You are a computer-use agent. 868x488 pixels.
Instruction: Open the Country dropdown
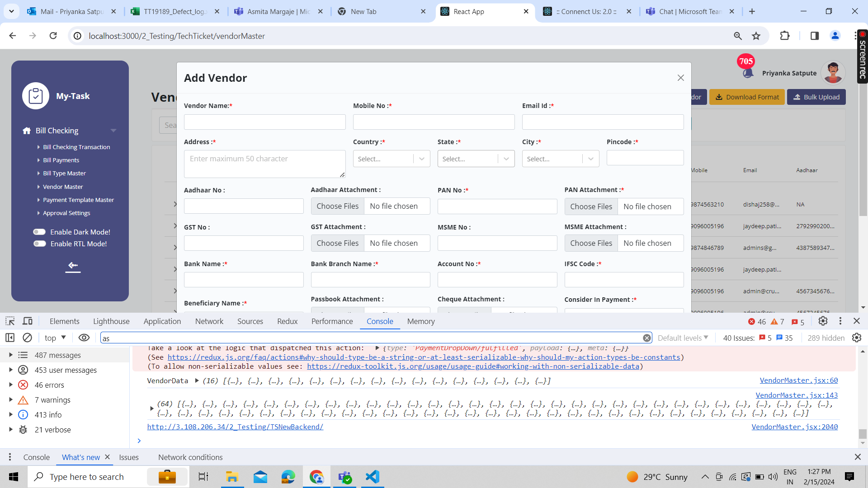click(392, 159)
